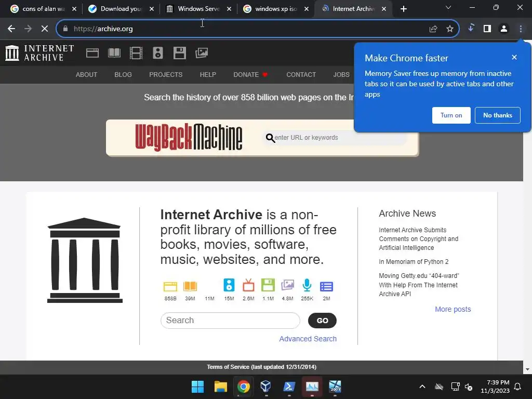Open the JOBS menu item
The width and height of the screenshot is (532, 399).
click(x=341, y=75)
